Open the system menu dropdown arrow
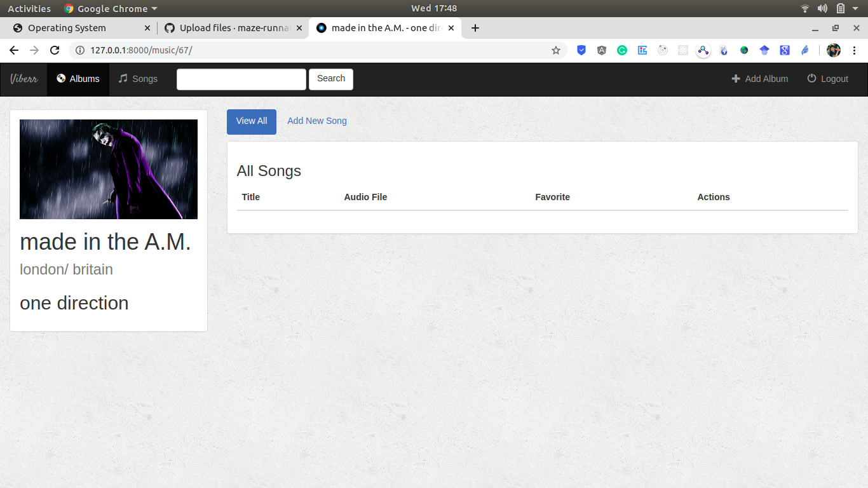This screenshot has width=868, height=488. [x=857, y=9]
